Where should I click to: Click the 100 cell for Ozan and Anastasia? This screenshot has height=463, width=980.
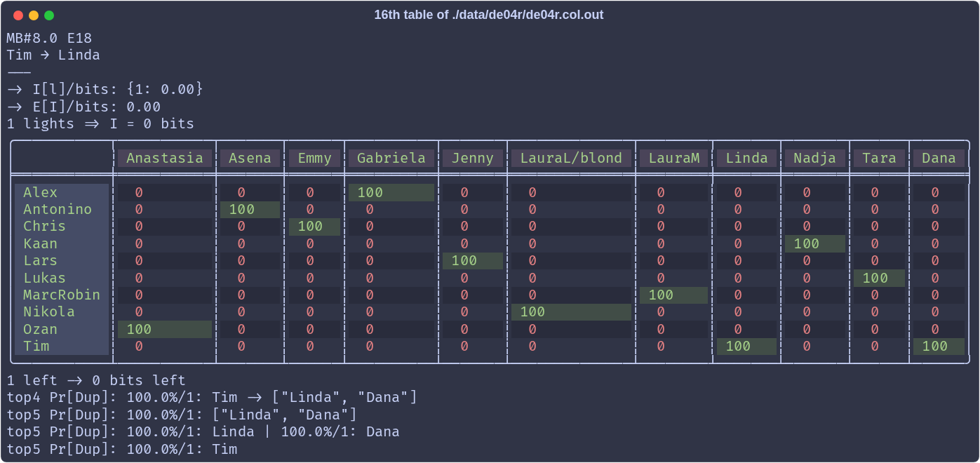click(165, 329)
